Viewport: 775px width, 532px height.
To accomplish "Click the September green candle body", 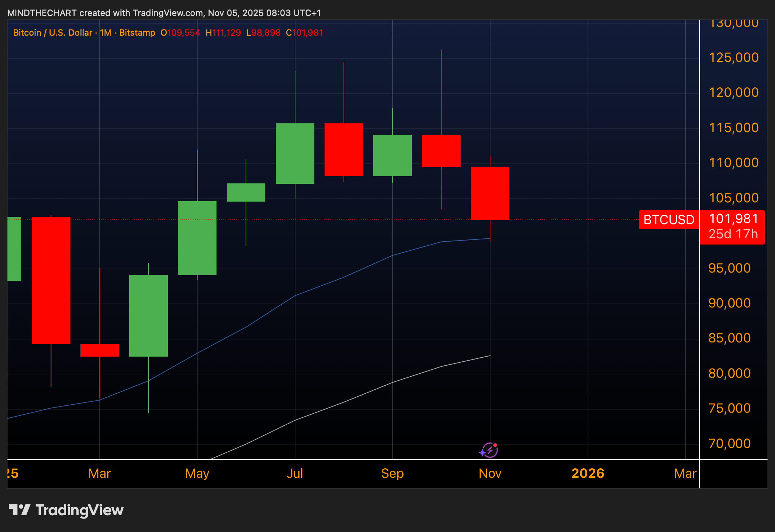I will [x=392, y=155].
